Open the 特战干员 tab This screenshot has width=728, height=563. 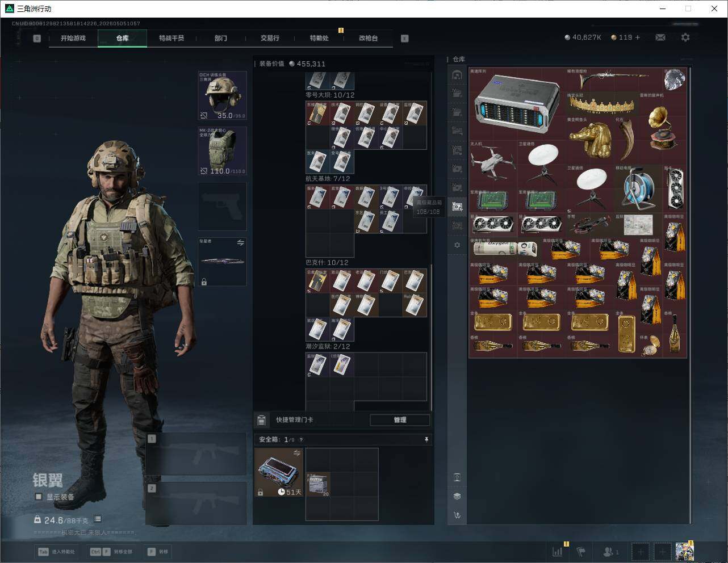pyautogui.click(x=171, y=38)
